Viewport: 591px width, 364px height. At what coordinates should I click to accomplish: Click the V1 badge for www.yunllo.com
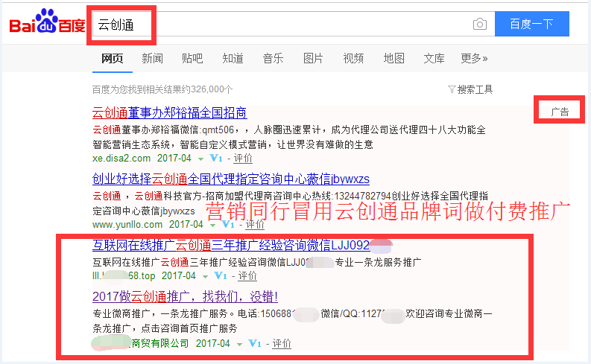point(228,225)
